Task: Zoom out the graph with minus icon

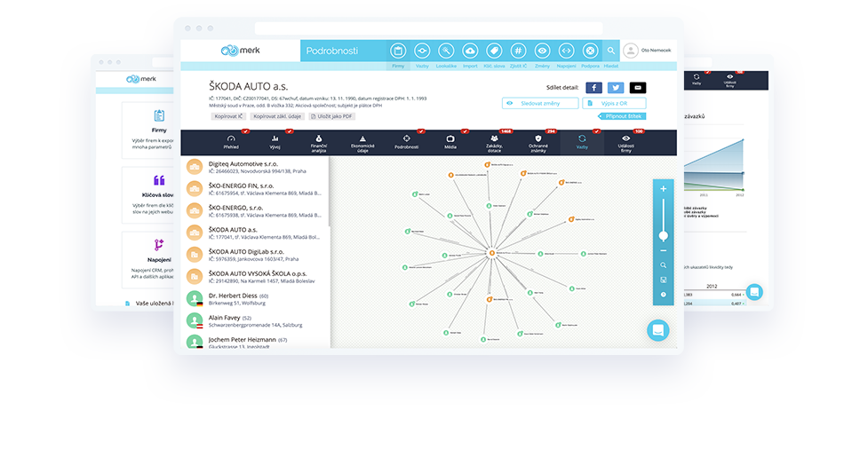Action: point(663,251)
